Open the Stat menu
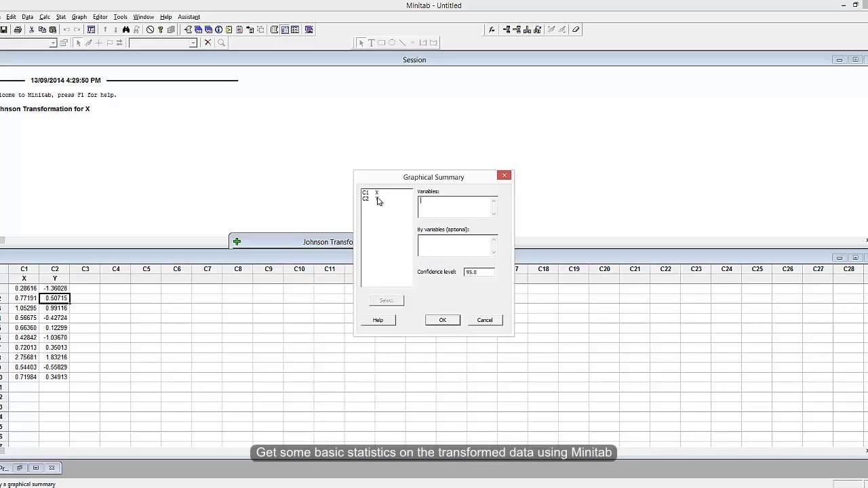The width and height of the screenshot is (868, 488). (x=61, y=17)
